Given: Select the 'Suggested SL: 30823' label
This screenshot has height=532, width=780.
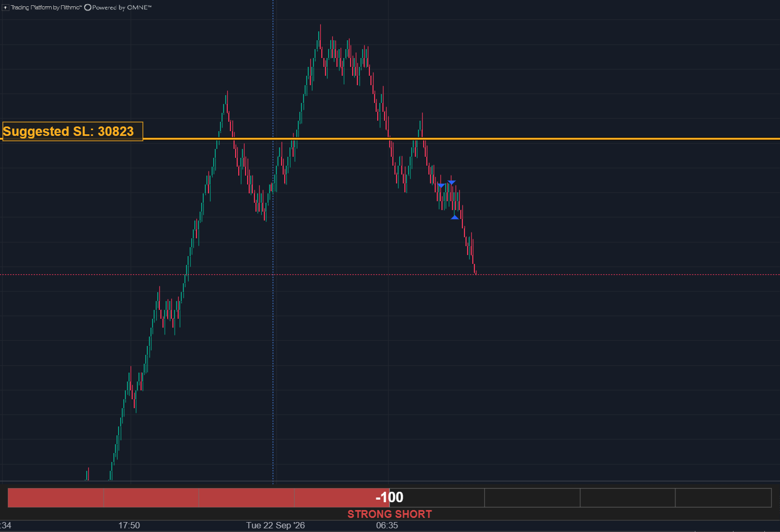Looking at the screenshot, I should [72, 131].
